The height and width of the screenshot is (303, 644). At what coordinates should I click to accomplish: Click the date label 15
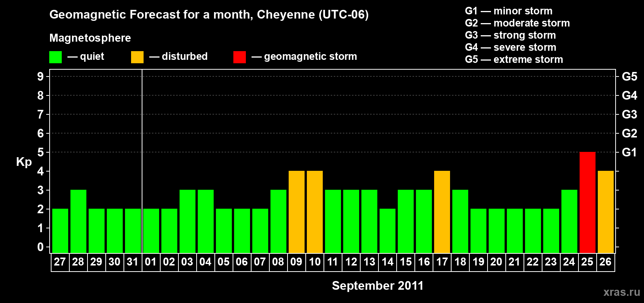pyautogui.click(x=406, y=262)
